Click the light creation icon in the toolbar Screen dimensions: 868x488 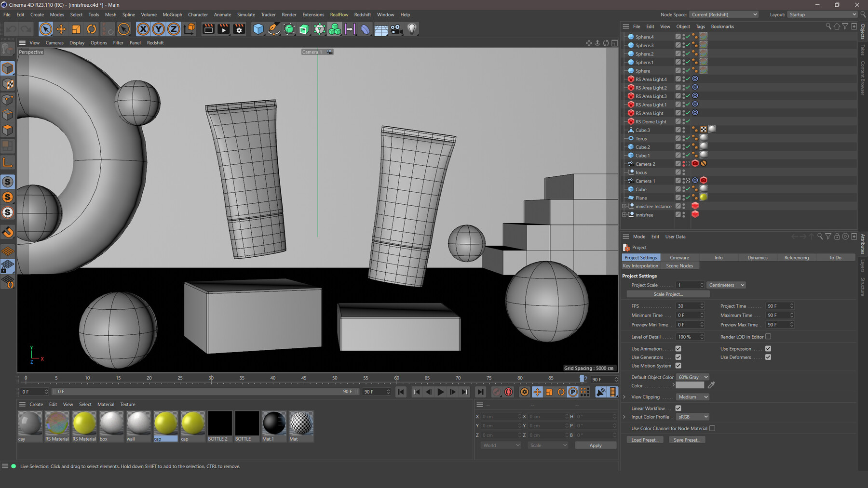click(411, 29)
